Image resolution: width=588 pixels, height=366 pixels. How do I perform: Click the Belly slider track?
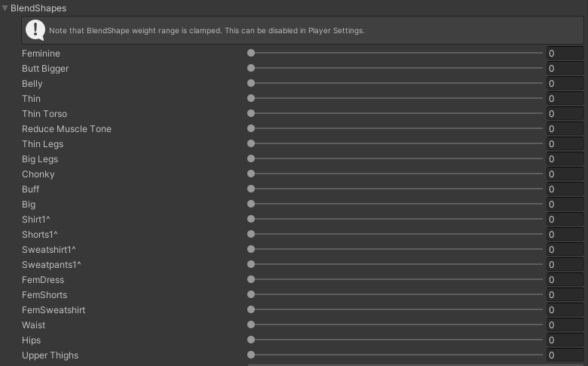point(396,84)
